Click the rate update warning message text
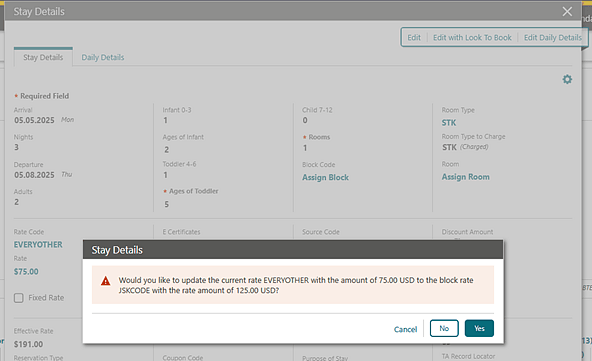Image resolution: width=592 pixels, height=361 pixels. click(296, 285)
